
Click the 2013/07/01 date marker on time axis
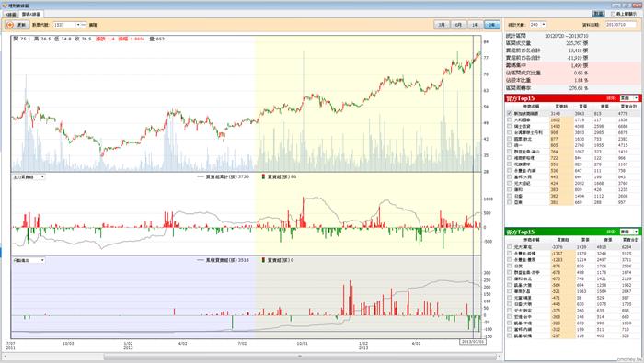pos(472,341)
